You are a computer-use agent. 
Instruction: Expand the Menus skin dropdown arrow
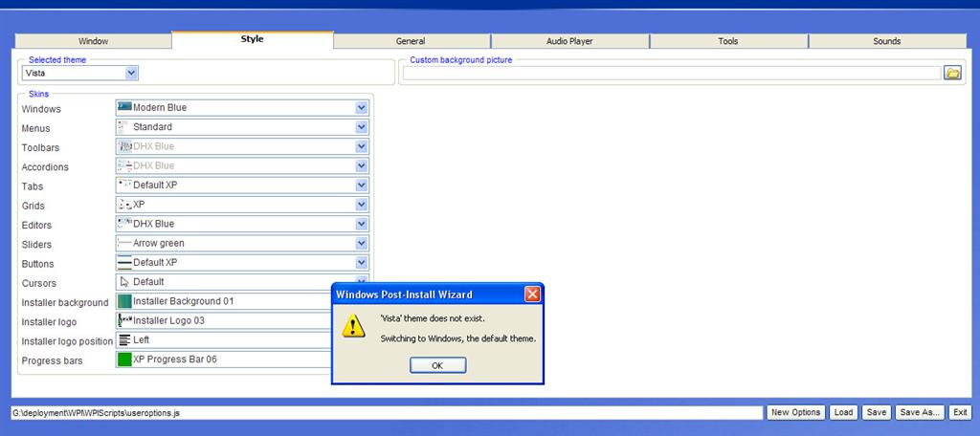[361, 127]
